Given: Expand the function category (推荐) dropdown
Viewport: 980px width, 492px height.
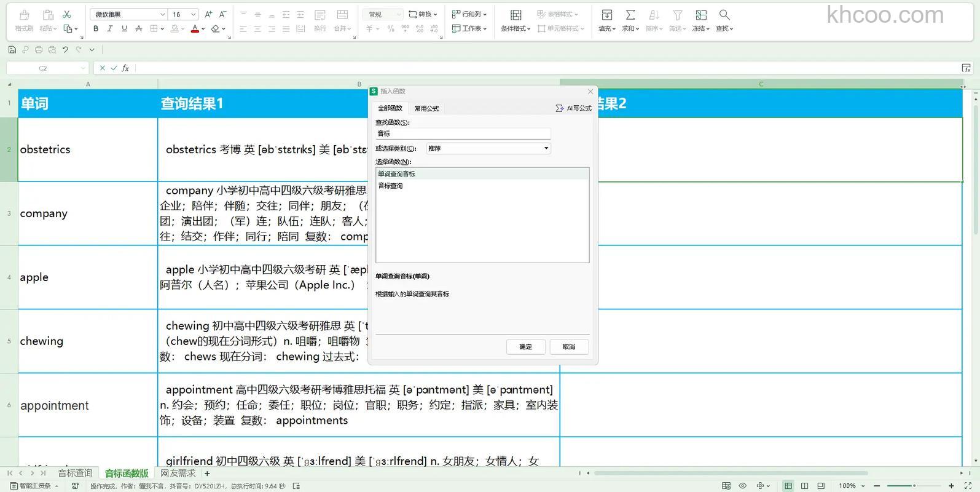Looking at the screenshot, I should (x=546, y=148).
